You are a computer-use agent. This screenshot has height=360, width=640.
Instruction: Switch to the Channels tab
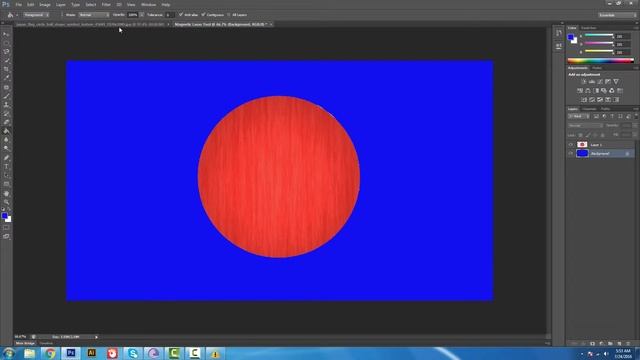pos(589,109)
